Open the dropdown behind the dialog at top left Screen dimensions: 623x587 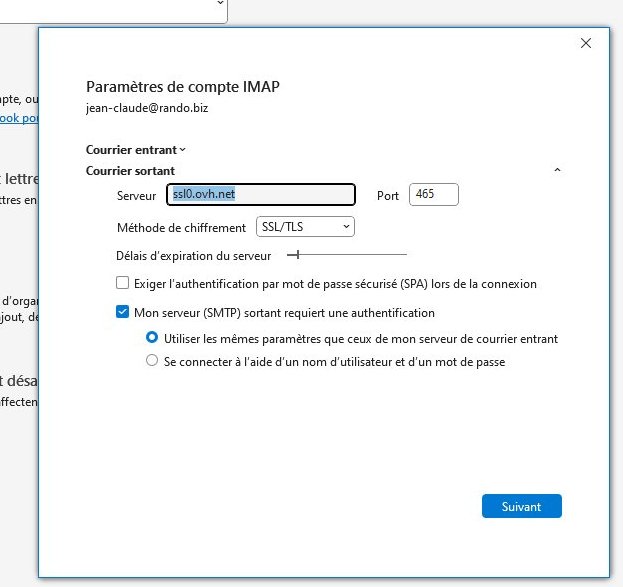[219, 5]
